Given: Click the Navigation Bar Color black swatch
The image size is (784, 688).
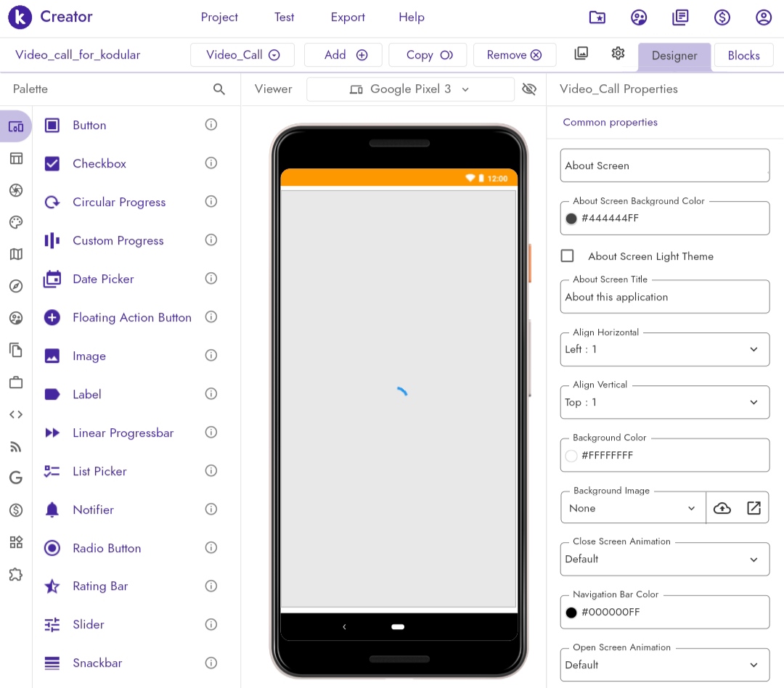Looking at the screenshot, I should point(571,613).
